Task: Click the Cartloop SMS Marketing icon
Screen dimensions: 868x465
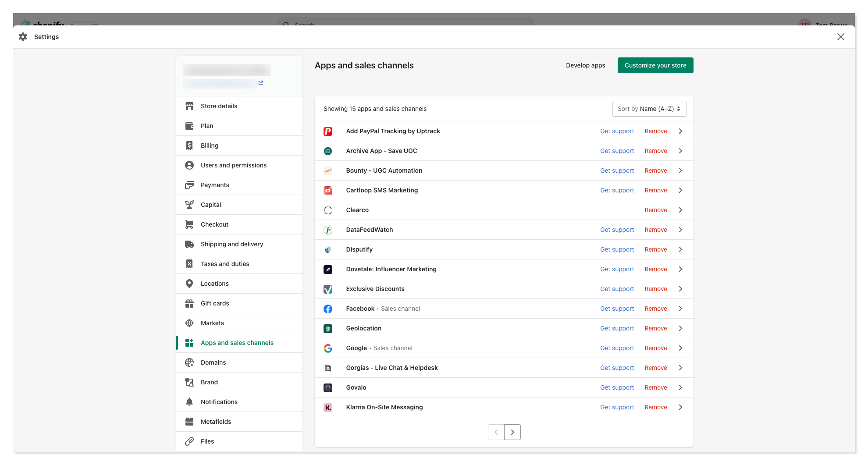Action: click(328, 190)
